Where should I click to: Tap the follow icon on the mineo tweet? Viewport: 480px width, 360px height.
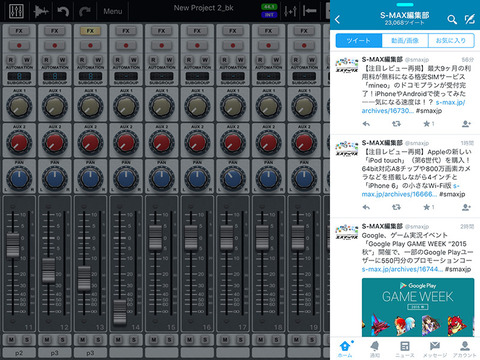(x=466, y=124)
